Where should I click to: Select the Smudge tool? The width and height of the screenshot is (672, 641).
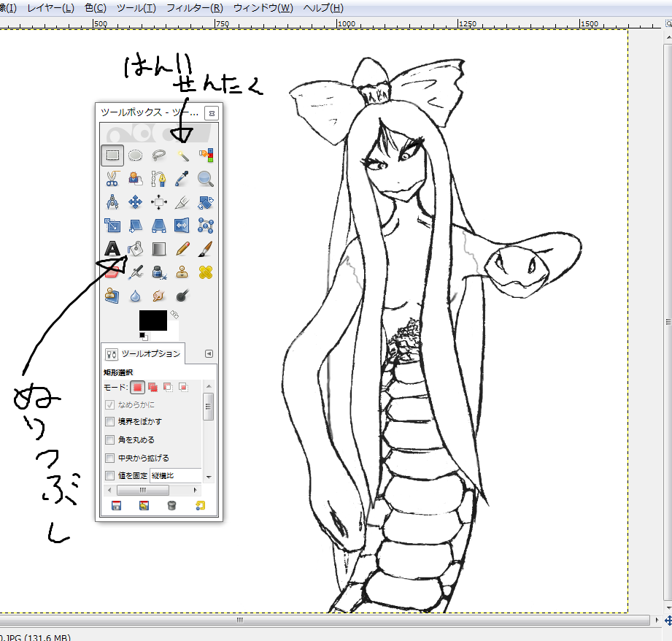click(158, 296)
